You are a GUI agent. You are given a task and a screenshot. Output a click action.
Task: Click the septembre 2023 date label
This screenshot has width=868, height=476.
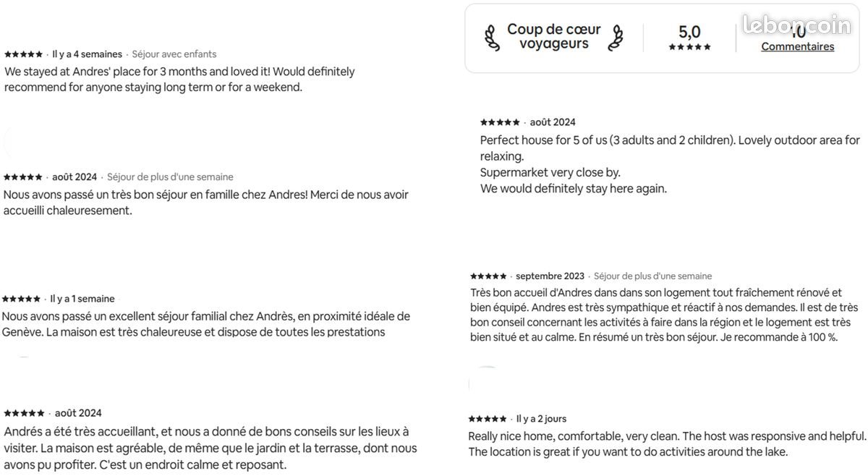550,276
